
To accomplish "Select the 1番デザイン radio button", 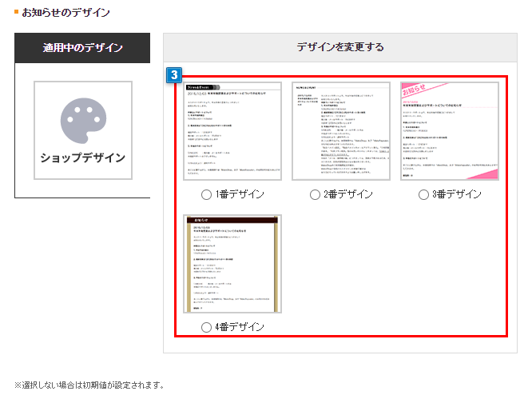I will [206, 194].
